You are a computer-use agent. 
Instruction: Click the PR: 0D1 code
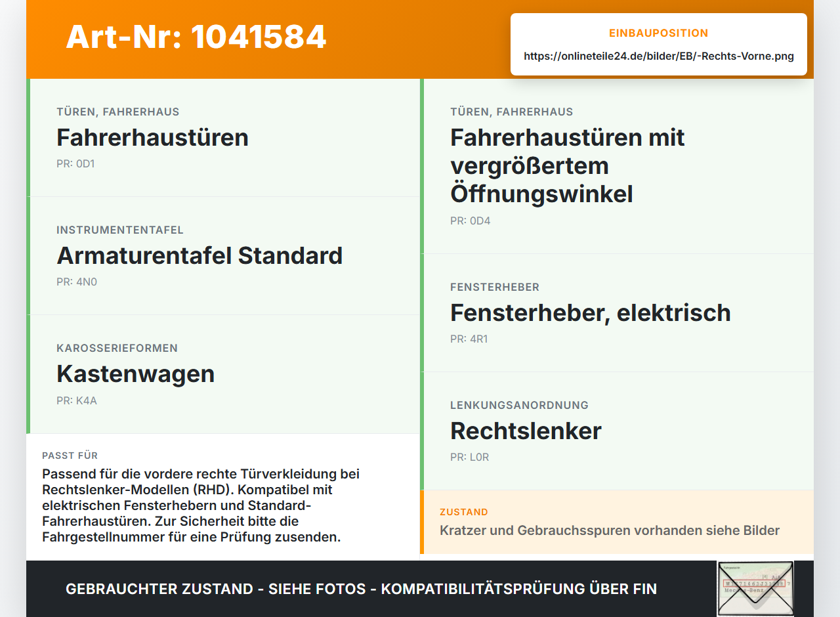75,163
